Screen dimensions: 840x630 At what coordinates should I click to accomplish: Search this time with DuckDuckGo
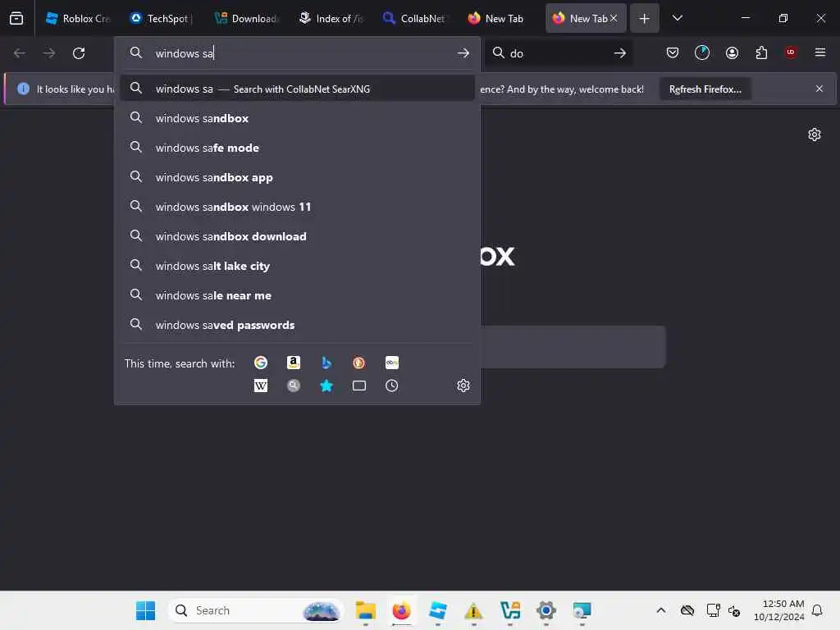359,363
